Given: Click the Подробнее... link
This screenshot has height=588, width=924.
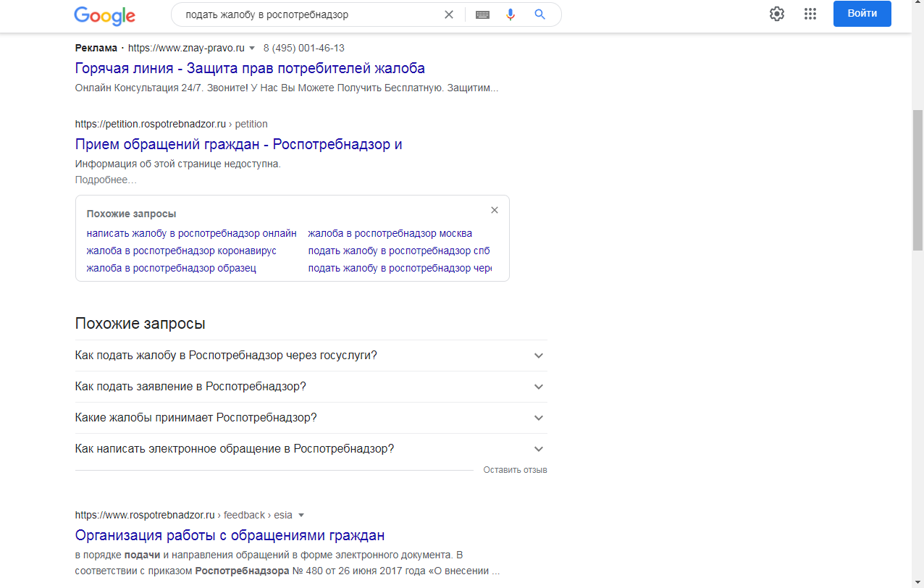Looking at the screenshot, I should coord(106,180).
